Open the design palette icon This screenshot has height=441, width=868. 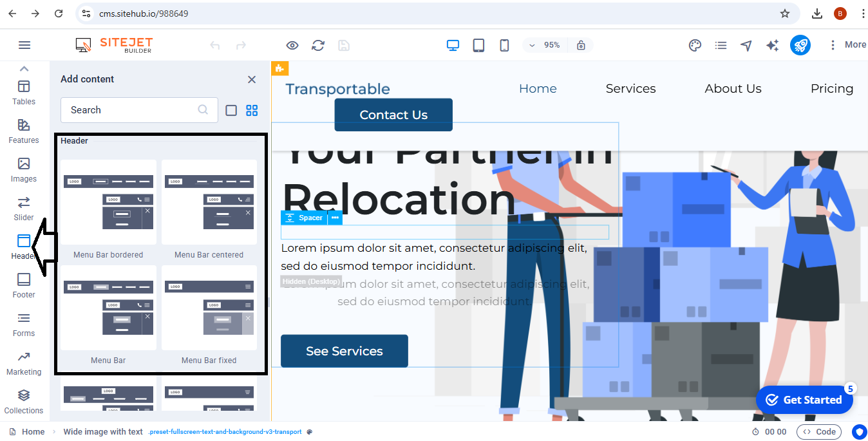point(695,45)
